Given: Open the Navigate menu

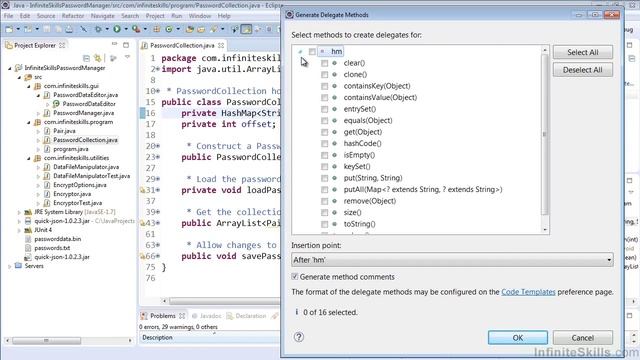Looking at the screenshot, I should tap(102, 16).
